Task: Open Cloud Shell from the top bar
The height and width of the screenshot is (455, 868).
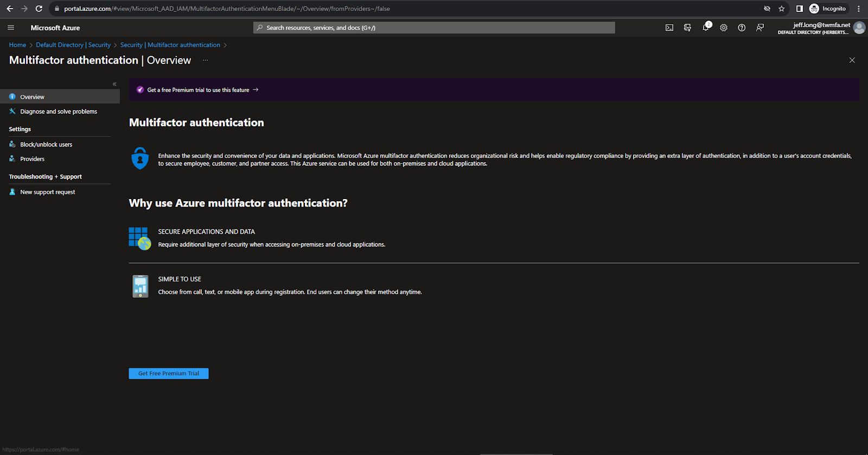Action: click(669, 28)
